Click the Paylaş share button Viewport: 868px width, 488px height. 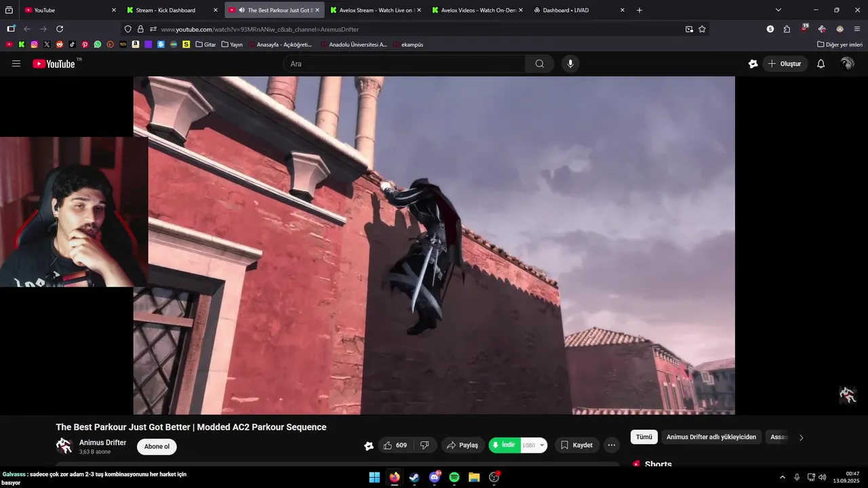pyautogui.click(x=462, y=445)
